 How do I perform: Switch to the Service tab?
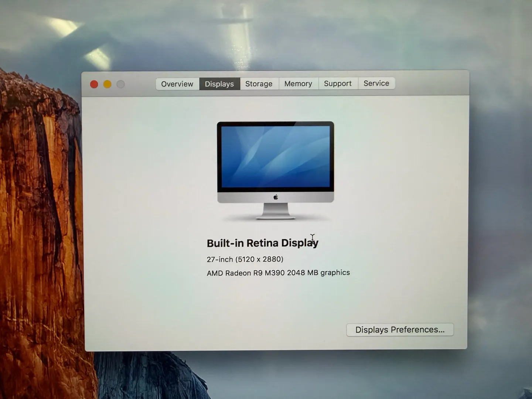click(x=376, y=83)
